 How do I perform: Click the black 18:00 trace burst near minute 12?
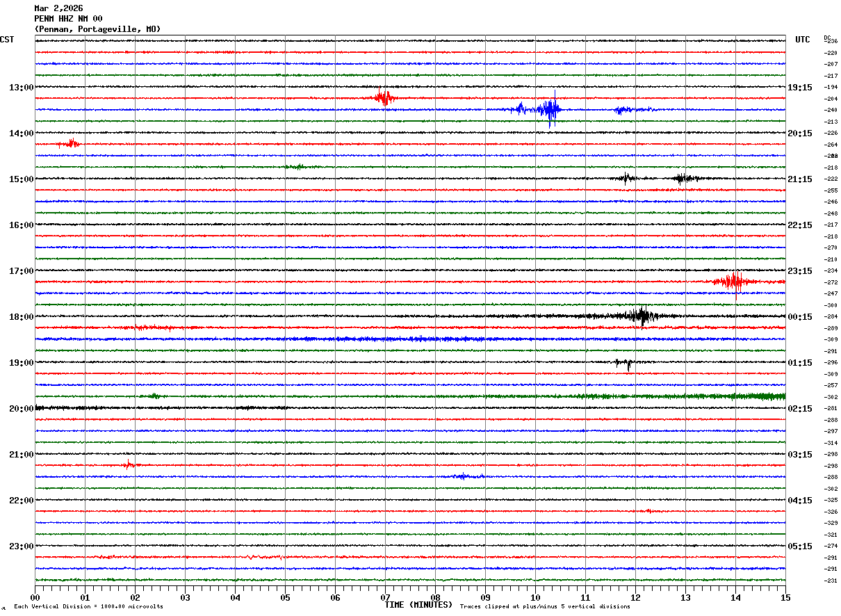641,316
